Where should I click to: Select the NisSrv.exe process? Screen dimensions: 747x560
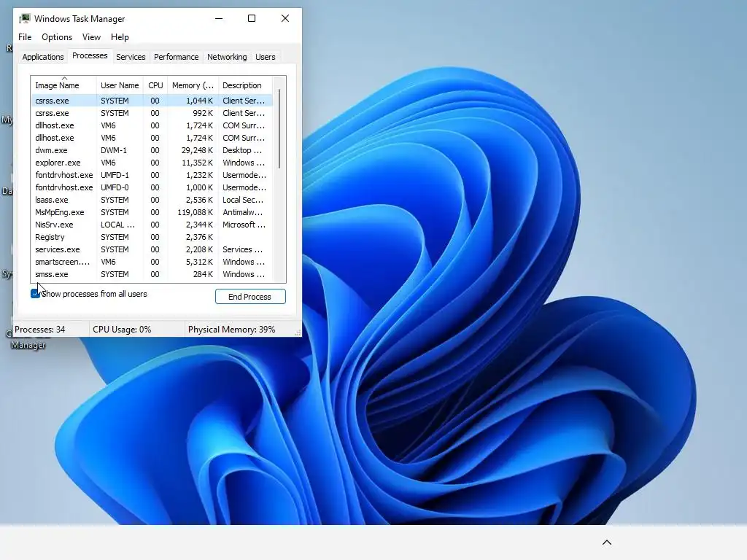point(152,225)
